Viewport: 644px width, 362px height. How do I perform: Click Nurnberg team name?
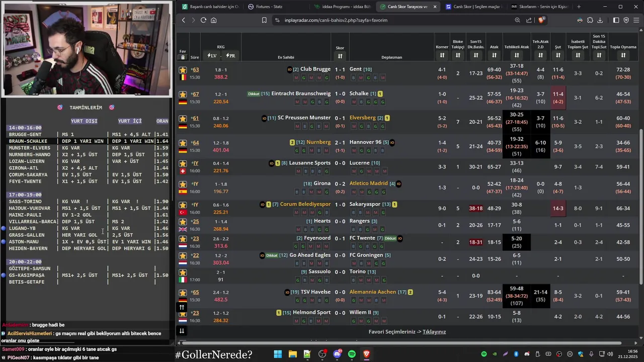pyautogui.click(x=318, y=142)
